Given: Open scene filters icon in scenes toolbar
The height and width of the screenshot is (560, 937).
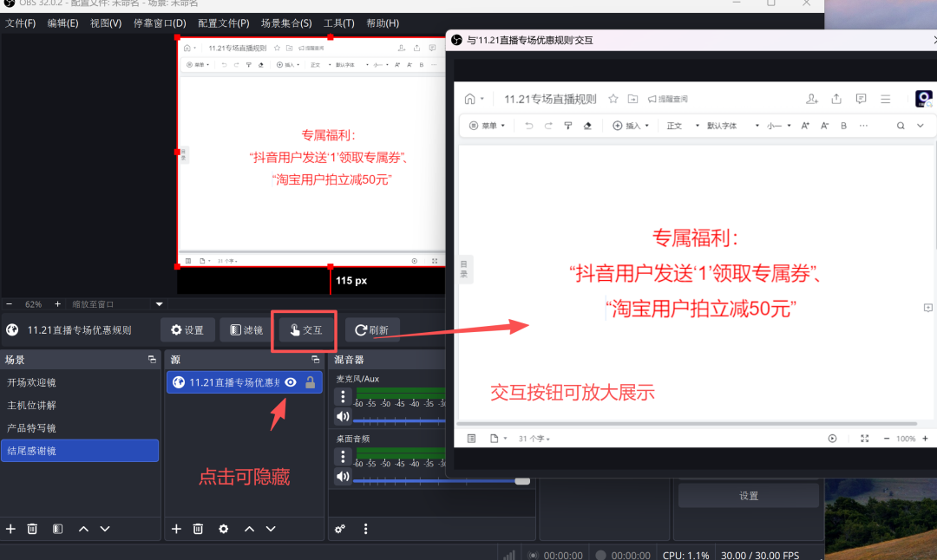Looking at the screenshot, I should (x=57, y=529).
